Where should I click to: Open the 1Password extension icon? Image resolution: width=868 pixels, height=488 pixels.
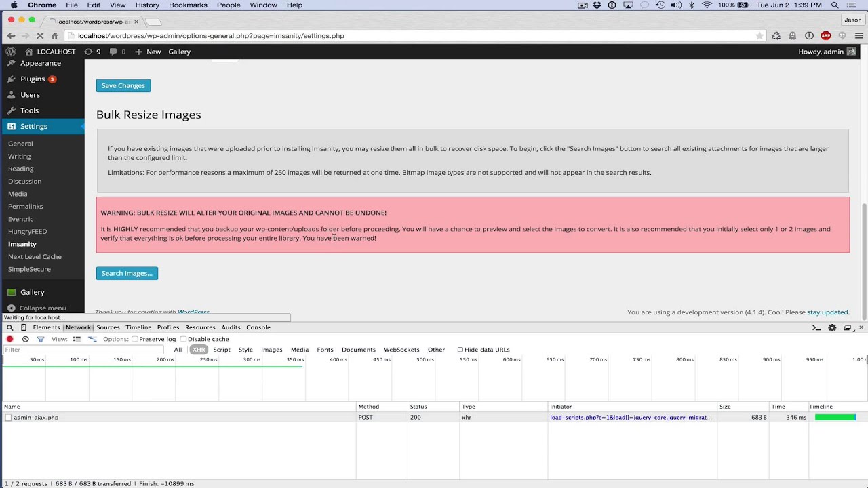click(x=809, y=36)
